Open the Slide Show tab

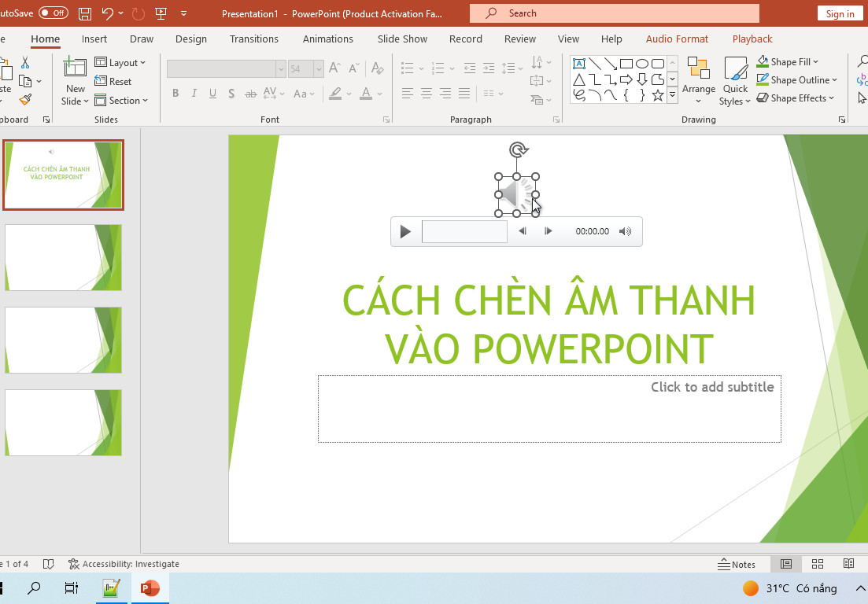click(x=402, y=39)
